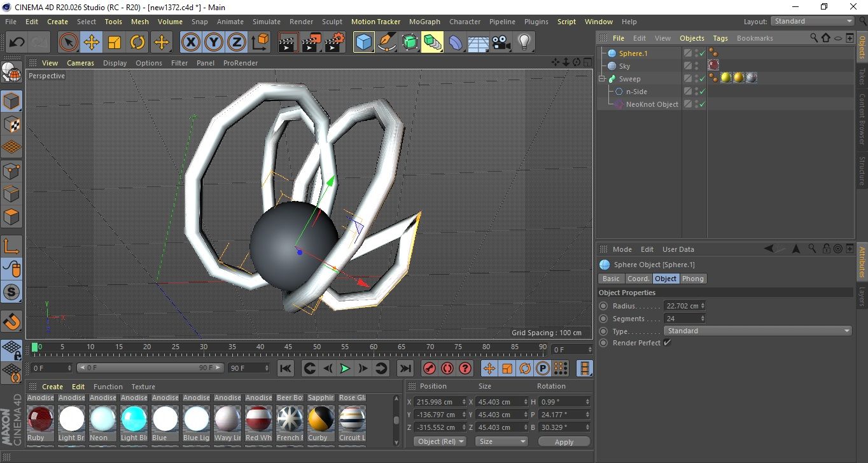Open the Layout dropdown
868x463 pixels.
click(813, 21)
